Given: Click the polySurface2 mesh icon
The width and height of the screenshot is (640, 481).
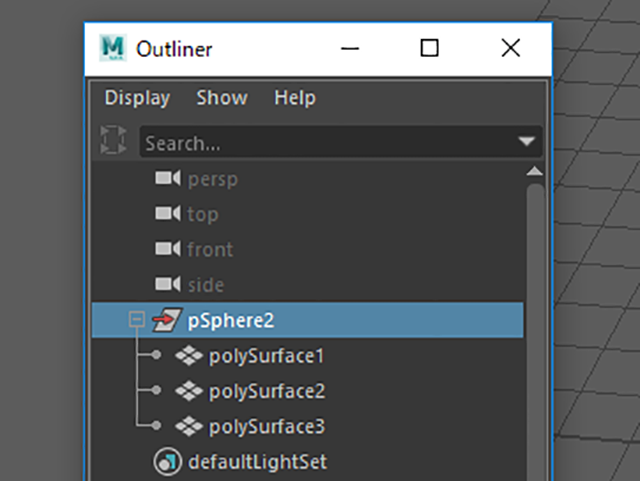Looking at the screenshot, I should coord(189,391).
